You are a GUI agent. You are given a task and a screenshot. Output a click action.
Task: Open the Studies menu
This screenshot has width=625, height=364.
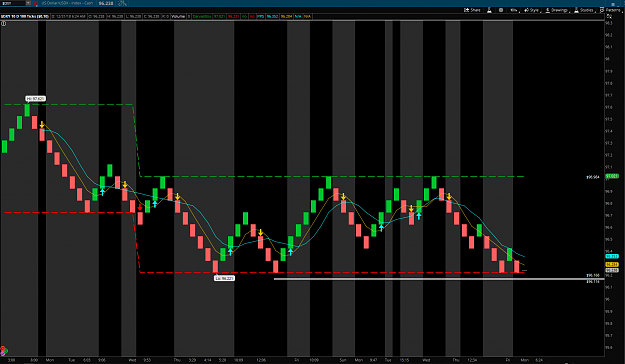(584, 10)
